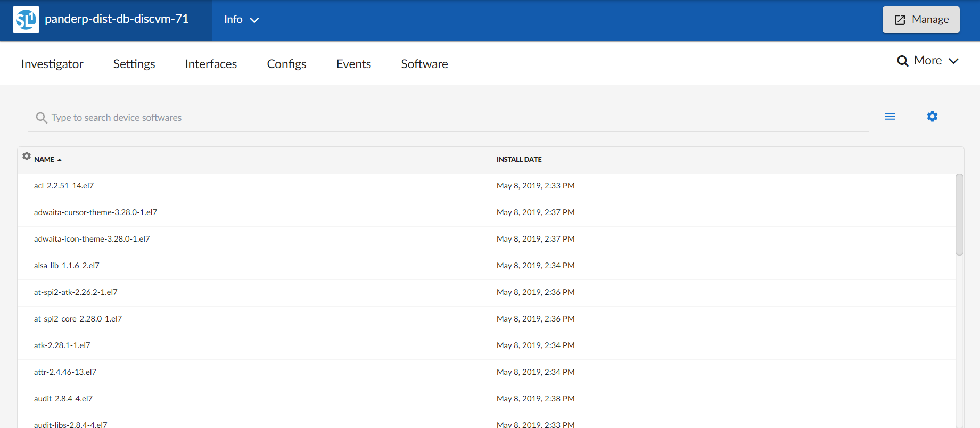
Task: Click the table column gear icon
Action: point(27,156)
